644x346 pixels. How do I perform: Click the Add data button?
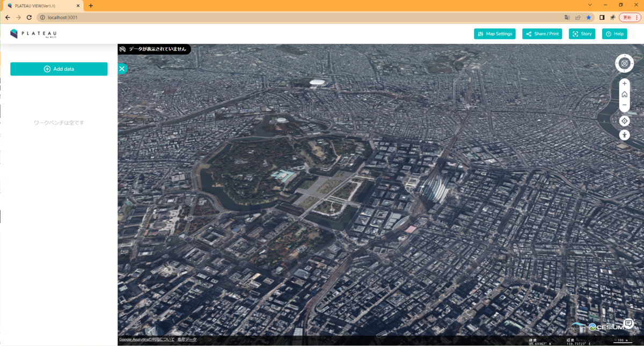[x=59, y=69]
